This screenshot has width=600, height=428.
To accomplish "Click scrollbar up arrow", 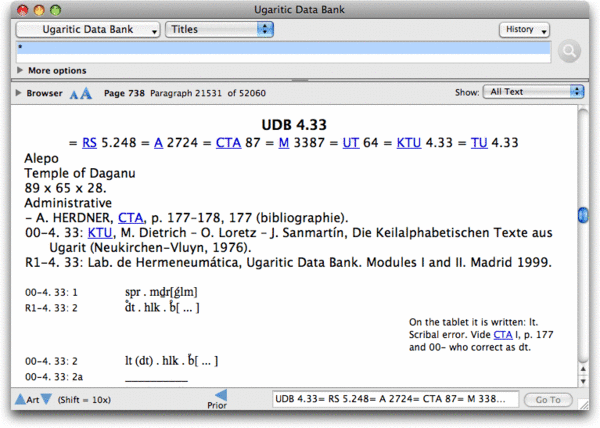I will [x=583, y=369].
